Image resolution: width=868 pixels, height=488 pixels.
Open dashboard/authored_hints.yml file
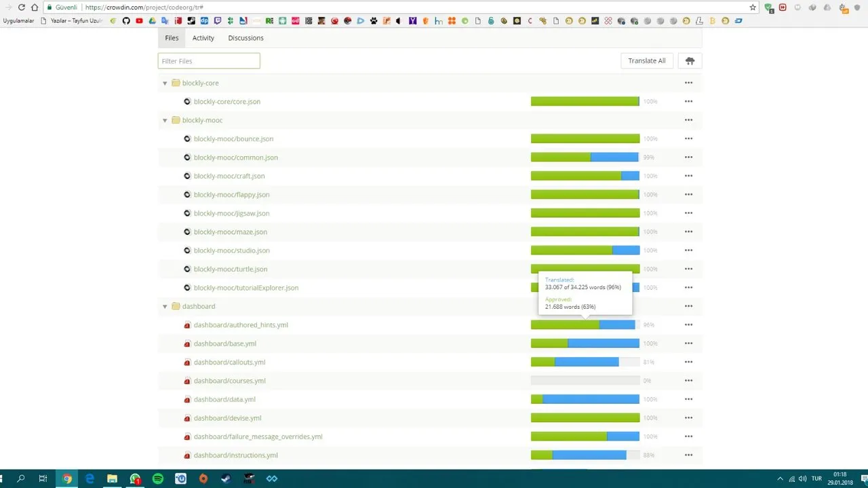(241, 325)
